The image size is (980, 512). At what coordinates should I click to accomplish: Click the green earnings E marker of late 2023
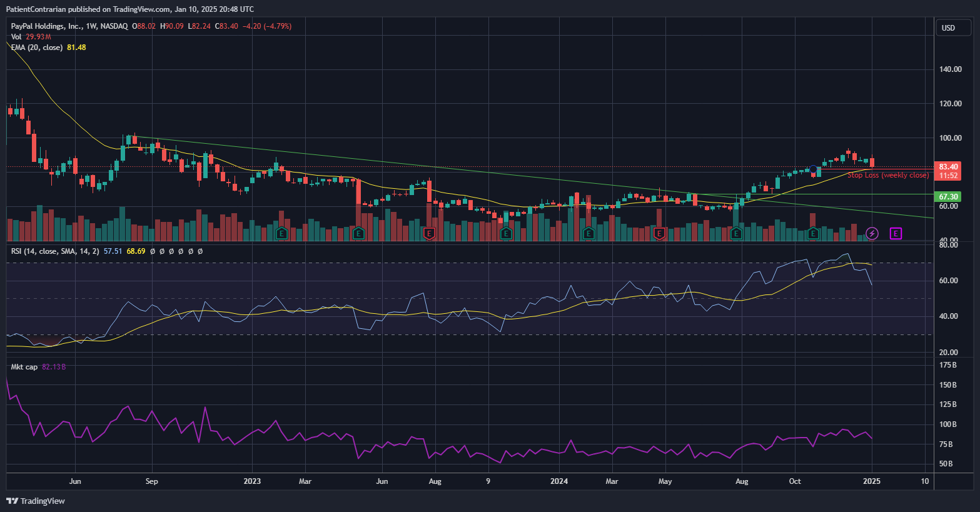pyautogui.click(x=506, y=234)
